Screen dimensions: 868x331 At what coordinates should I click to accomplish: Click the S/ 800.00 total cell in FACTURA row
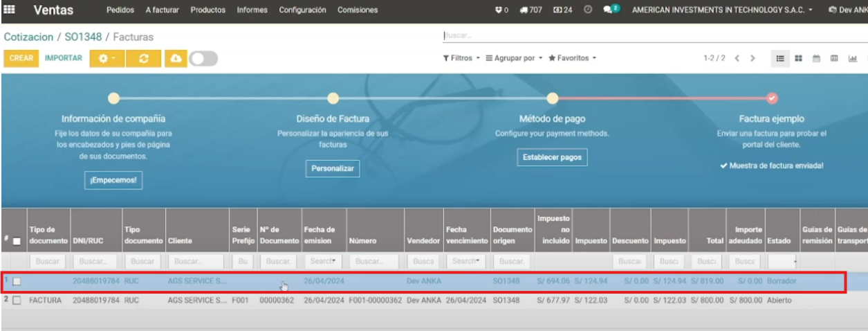(x=706, y=300)
